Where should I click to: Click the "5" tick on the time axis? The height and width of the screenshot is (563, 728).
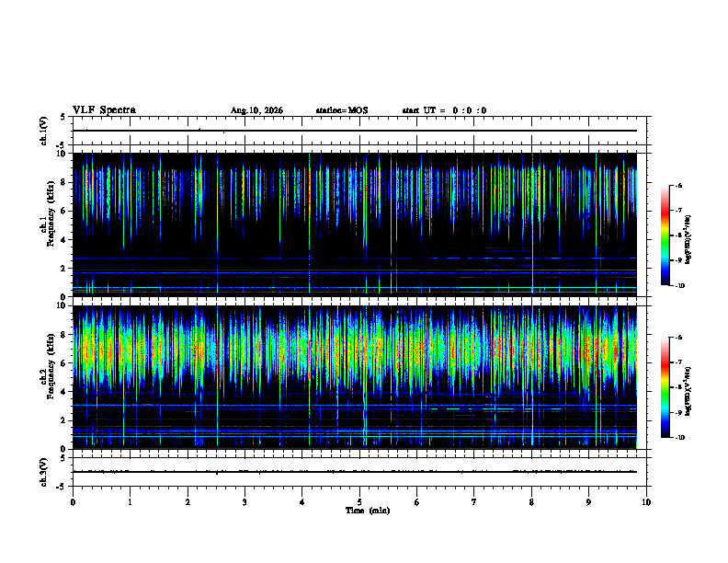point(359,502)
